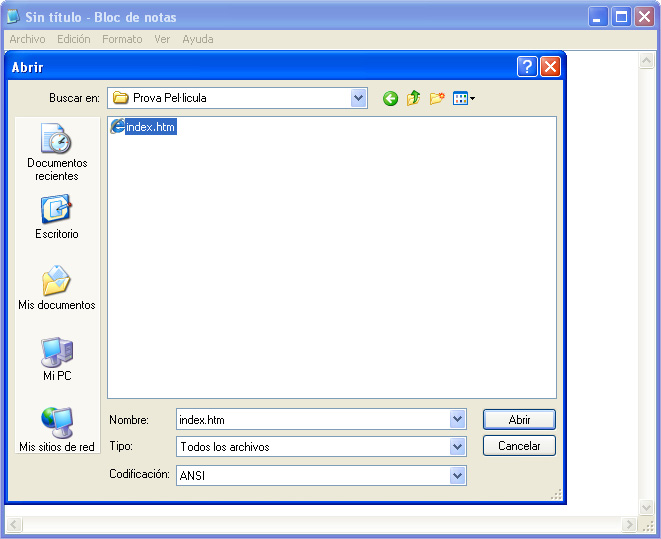Go to Escritorio in places bar
661x539 pixels.
pyautogui.click(x=56, y=217)
